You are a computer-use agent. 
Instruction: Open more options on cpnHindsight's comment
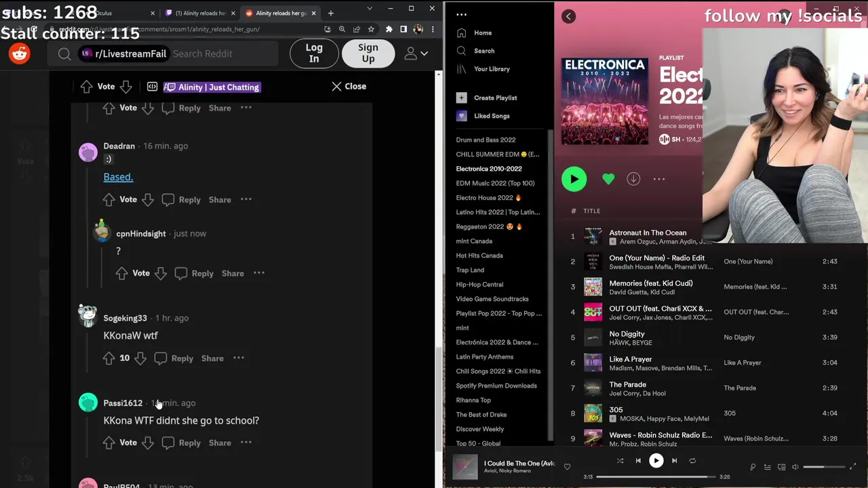tap(259, 272)
